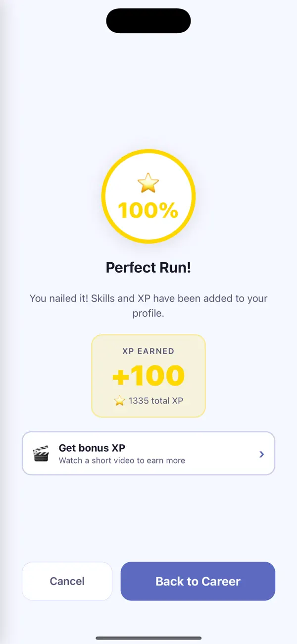Screen dimensions: 297x644
Task: Tap Watch a short video to earn more
Action: click(122, 461)
